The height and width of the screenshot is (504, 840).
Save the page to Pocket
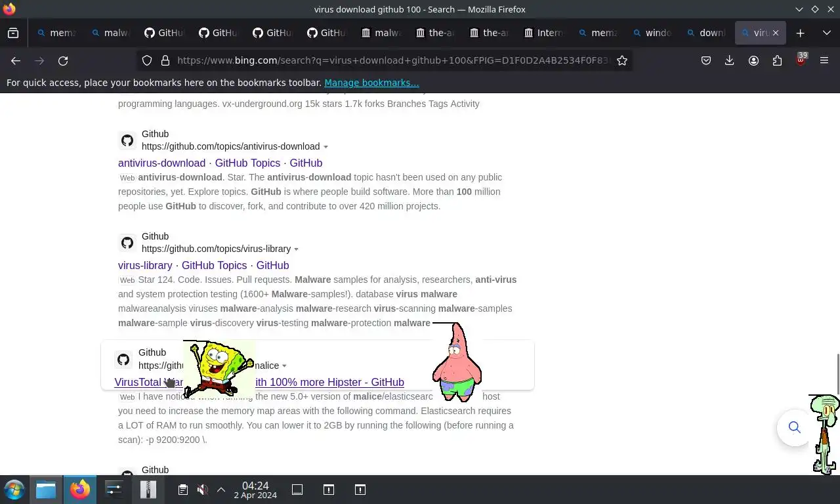click(x=706, y=60)
